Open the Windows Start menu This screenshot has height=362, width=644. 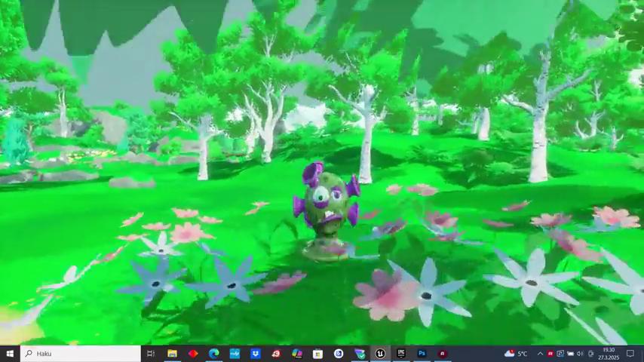coord(10,354)
